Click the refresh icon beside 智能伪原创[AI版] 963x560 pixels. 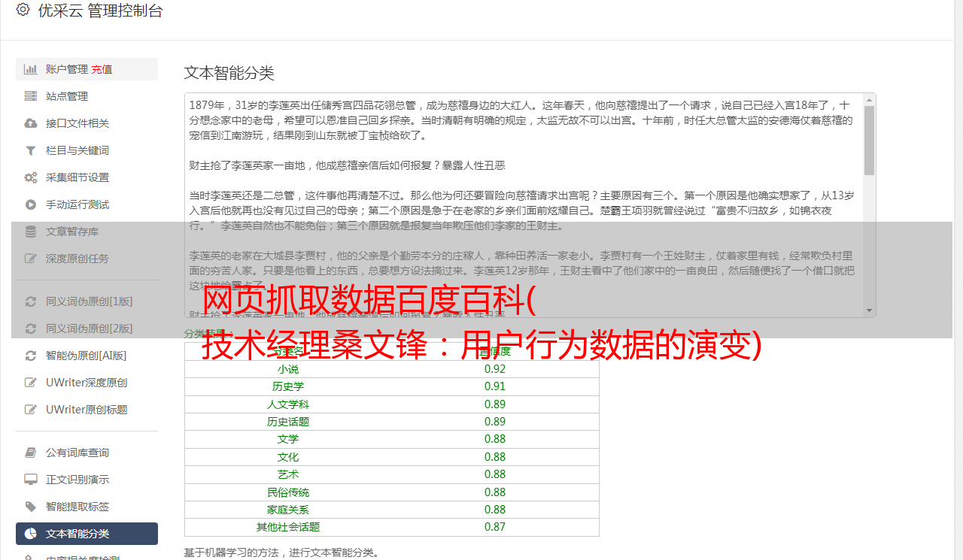tap(31, 356)
